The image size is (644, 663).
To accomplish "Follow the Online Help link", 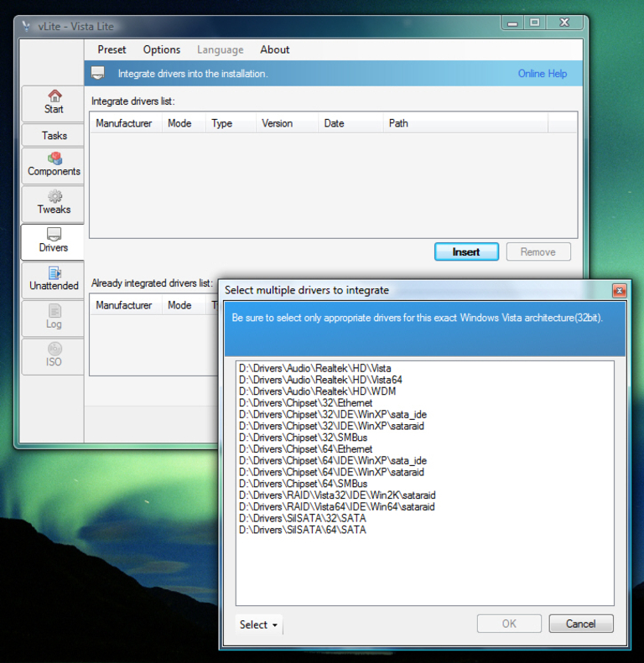I will click(x=542, y=74).
